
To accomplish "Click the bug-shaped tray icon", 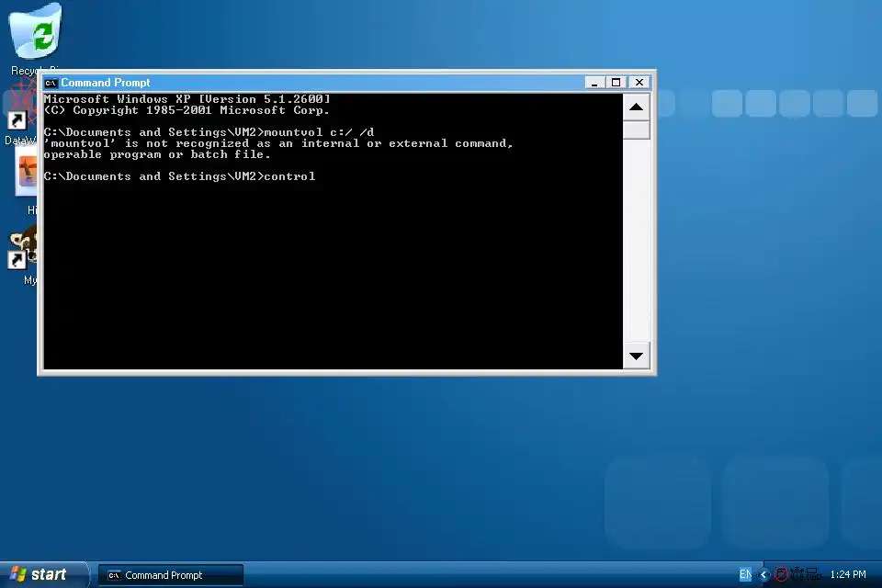I will (x=797, y=574).
